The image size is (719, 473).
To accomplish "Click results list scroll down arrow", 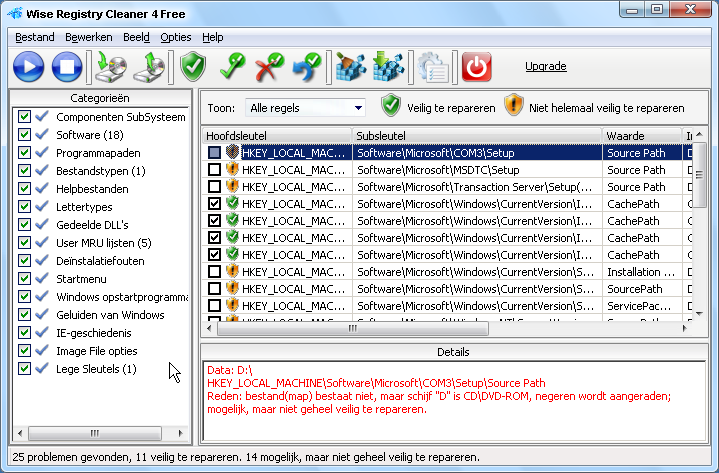I will [699, 314].
